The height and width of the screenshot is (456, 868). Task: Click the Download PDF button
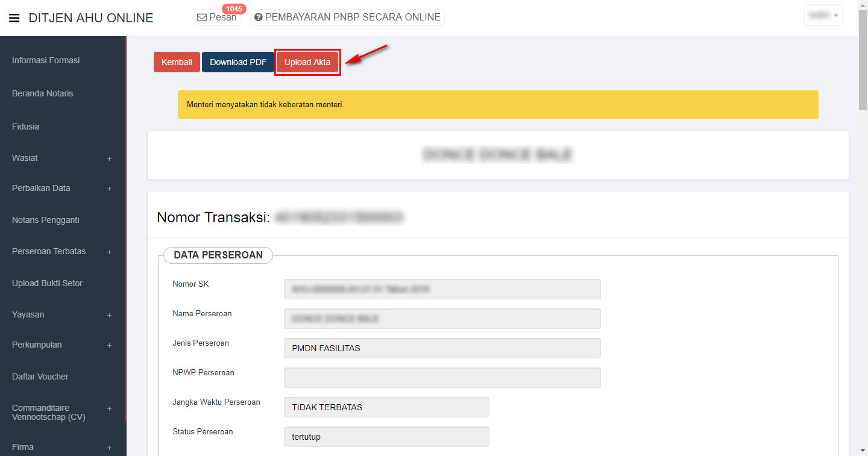coord(238,62)
